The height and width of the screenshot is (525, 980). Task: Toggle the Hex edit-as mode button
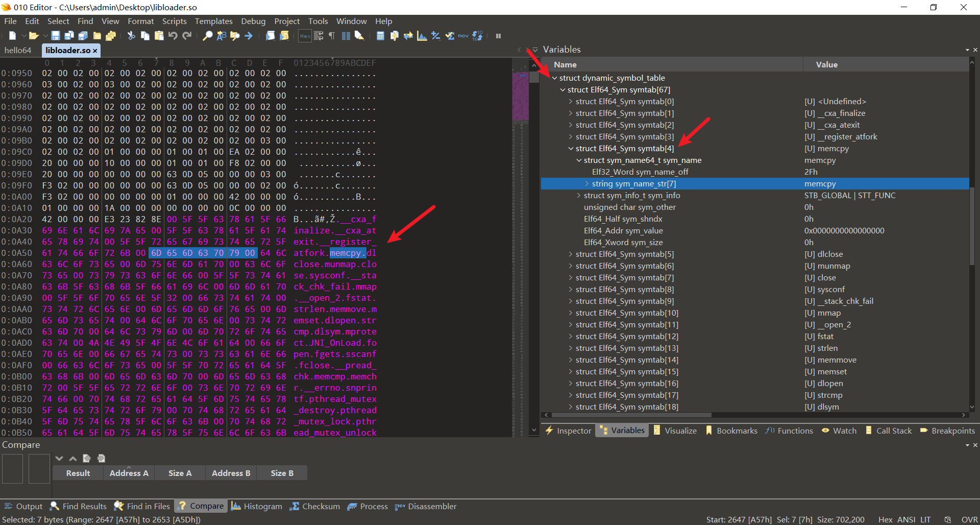coord(305,36)
